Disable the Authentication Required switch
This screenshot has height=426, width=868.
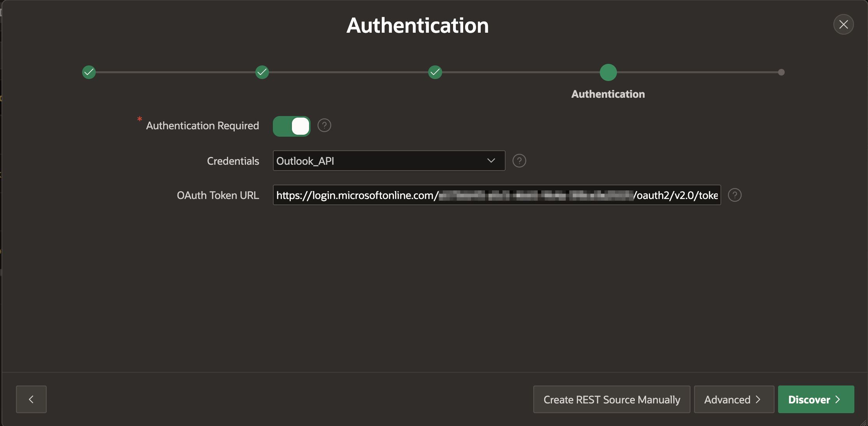[292, 126]
